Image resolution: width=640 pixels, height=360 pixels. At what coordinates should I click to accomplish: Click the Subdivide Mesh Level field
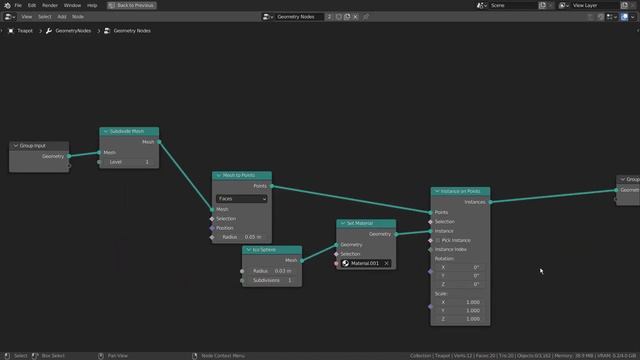(129, 162)
